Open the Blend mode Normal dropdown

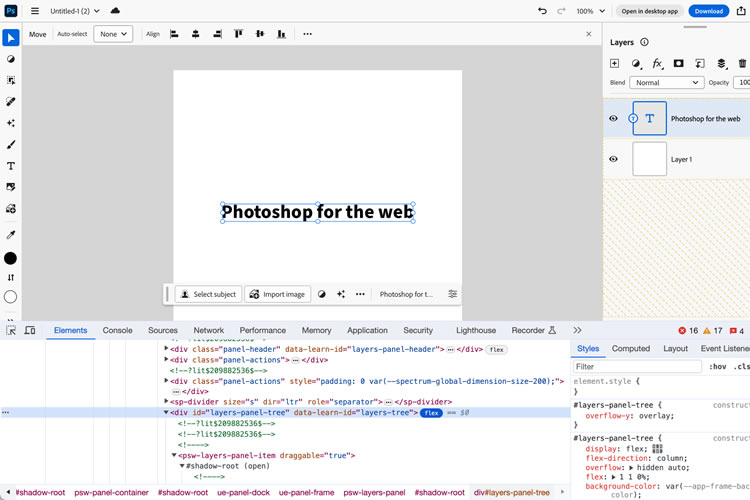(667, 82)
